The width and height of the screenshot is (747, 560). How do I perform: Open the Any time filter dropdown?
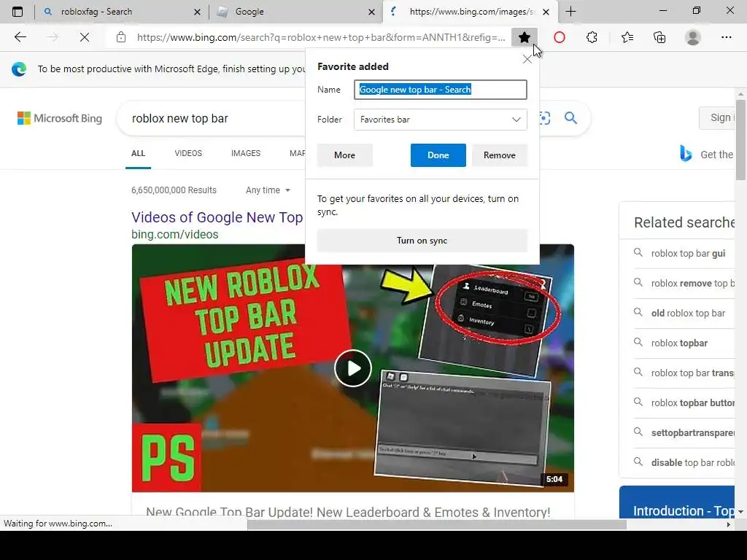pyautogui.click(x=268, y=190)
